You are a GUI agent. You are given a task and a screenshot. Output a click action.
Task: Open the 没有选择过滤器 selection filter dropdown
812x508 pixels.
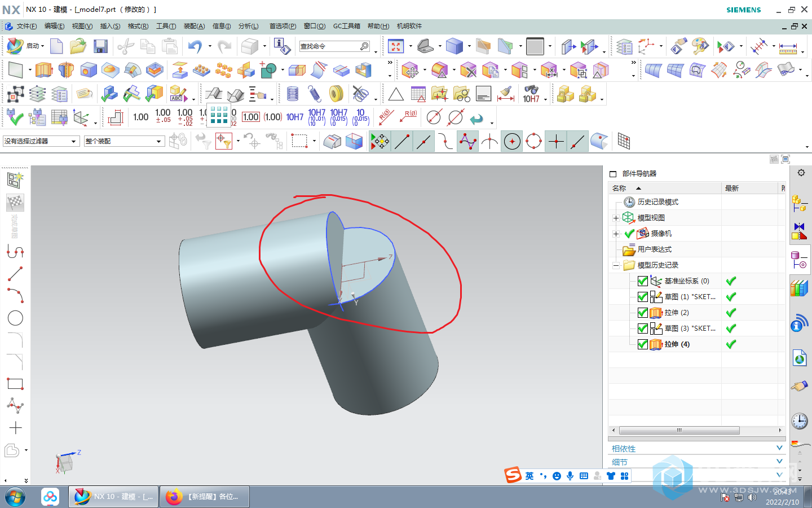[41, 141]
